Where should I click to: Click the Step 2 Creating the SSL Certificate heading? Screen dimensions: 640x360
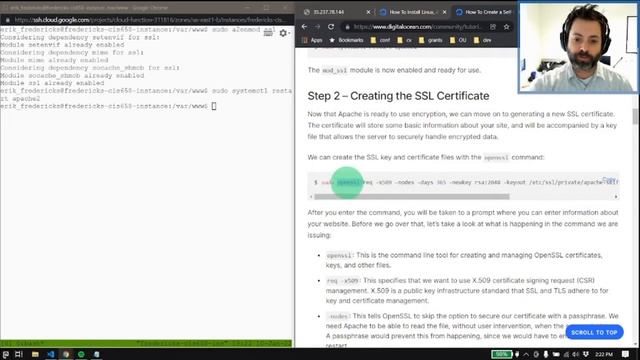(x=398, y=96)
